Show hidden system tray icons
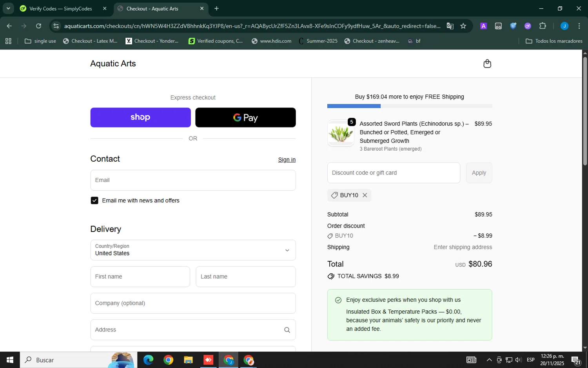 click(489, 360)
